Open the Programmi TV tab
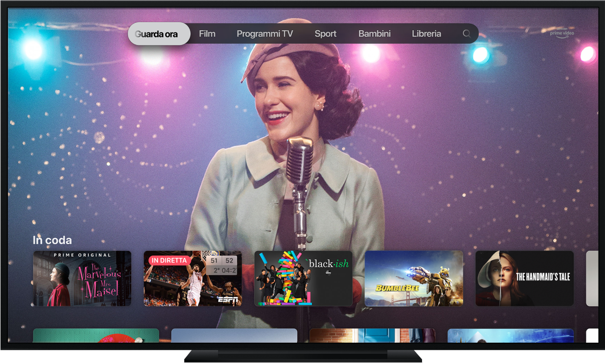 click(x=265, y=34)
